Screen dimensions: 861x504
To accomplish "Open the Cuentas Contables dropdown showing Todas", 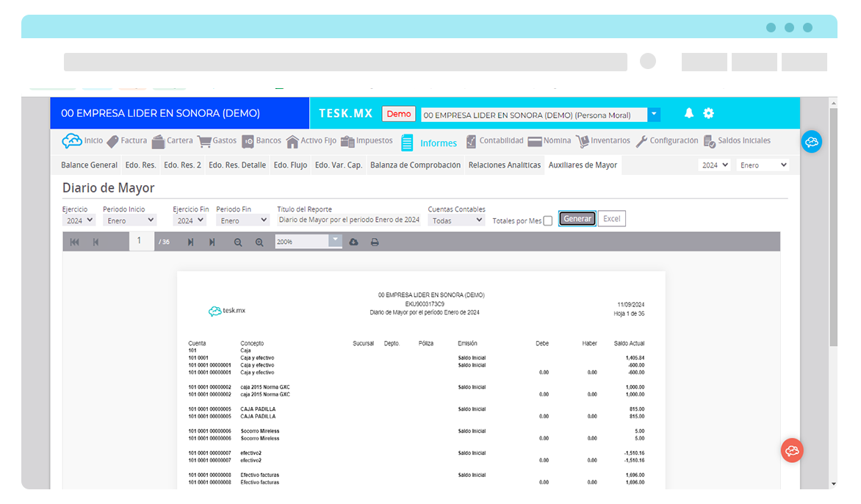I will [455, 219].
